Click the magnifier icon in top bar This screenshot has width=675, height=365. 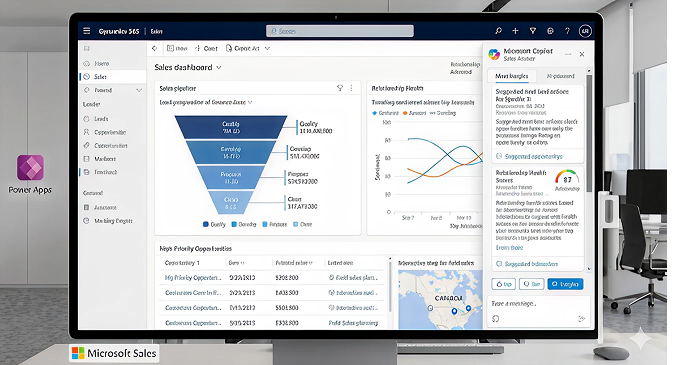coord(499,31)
